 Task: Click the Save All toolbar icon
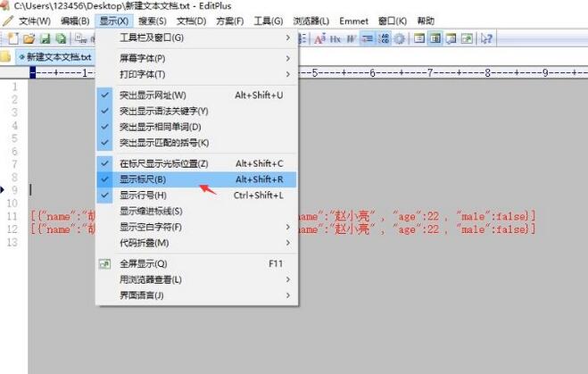[x=61, y=38]
